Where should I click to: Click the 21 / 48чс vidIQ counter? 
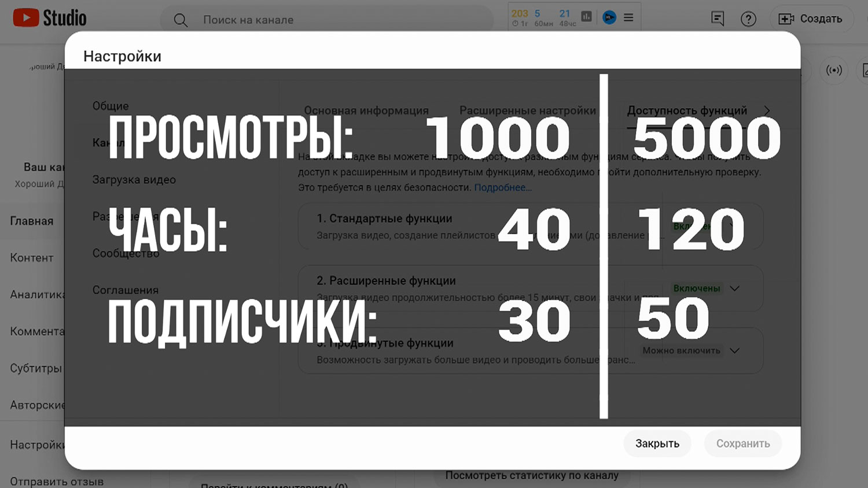[567, 18]
